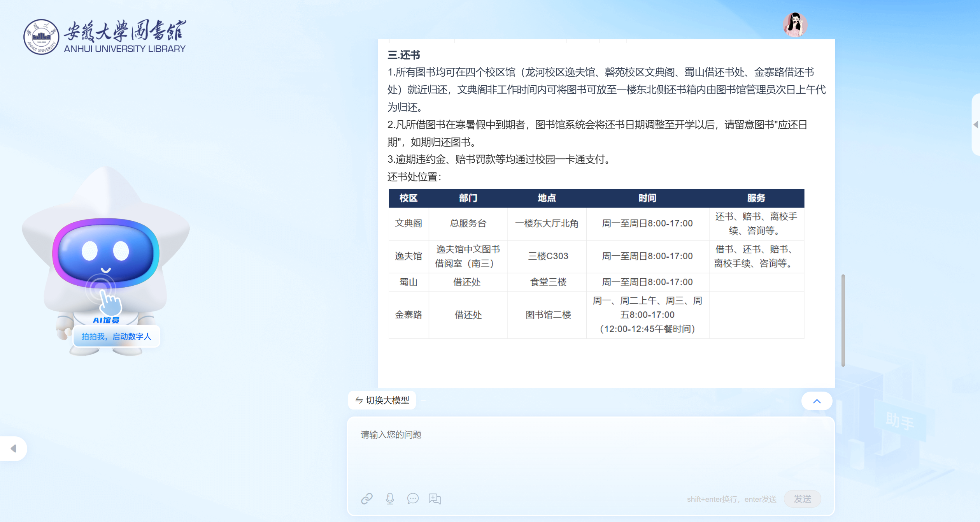980x522 pixels.
Task: Start voice input with microphone icon
Action: 390,499
